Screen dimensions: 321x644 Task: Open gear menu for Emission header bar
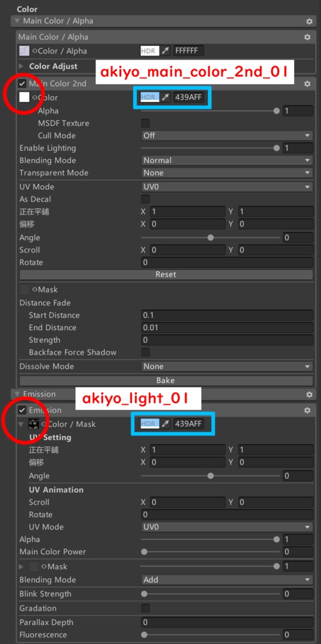point(309,394)
